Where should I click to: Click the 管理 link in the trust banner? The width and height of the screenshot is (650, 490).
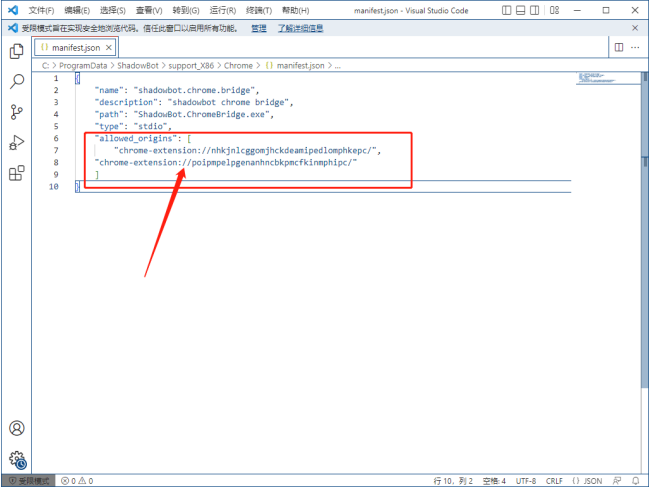click(x=259, y=29)
